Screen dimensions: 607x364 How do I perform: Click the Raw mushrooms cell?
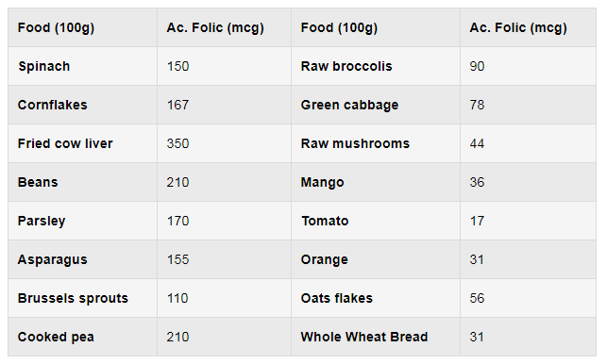point(376,143)
